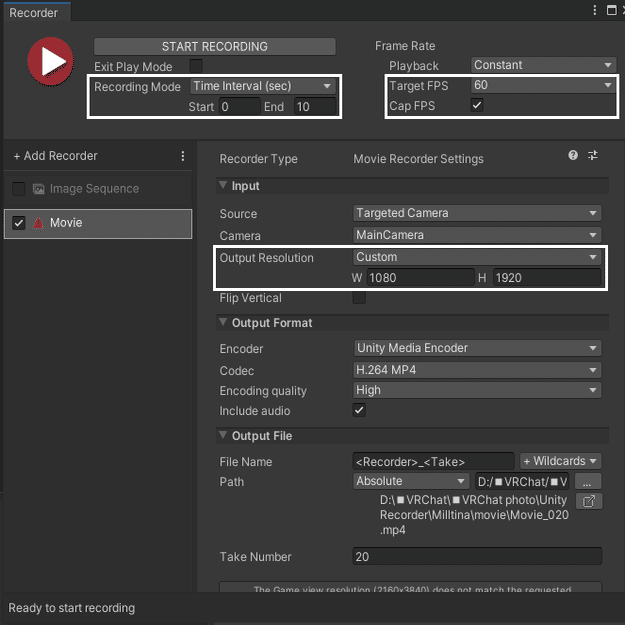Screen dimensions: 625x625
Task: Maximize the Recorder window
Action: [x=611, y=10]
